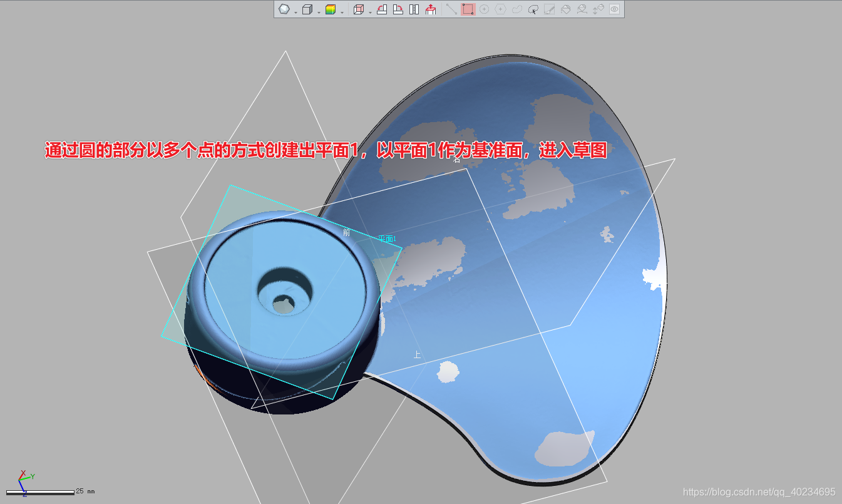Image resolution: width=842 pixels, height=504 pixels.
Task: Select the smart selection icon with cursor
Action: pos(533,9)
